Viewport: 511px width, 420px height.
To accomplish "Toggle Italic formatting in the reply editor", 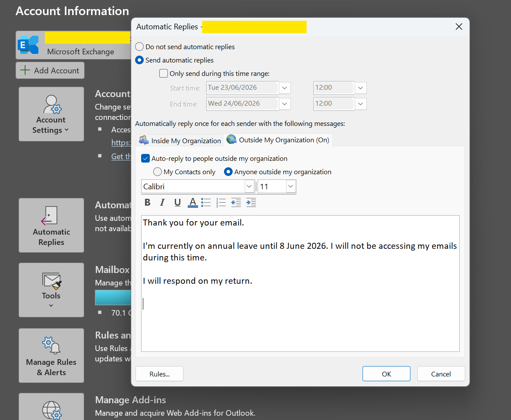I will 162,203.
